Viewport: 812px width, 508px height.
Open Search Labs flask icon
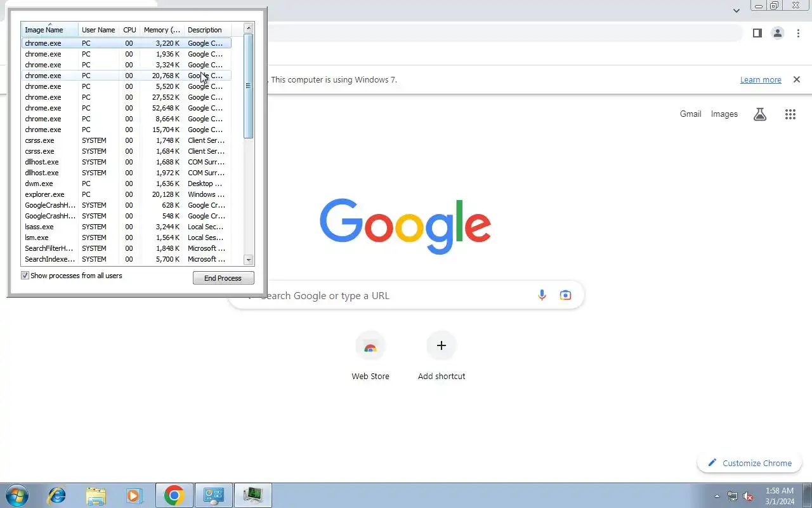pyautogui.click(x=760, y=114)
